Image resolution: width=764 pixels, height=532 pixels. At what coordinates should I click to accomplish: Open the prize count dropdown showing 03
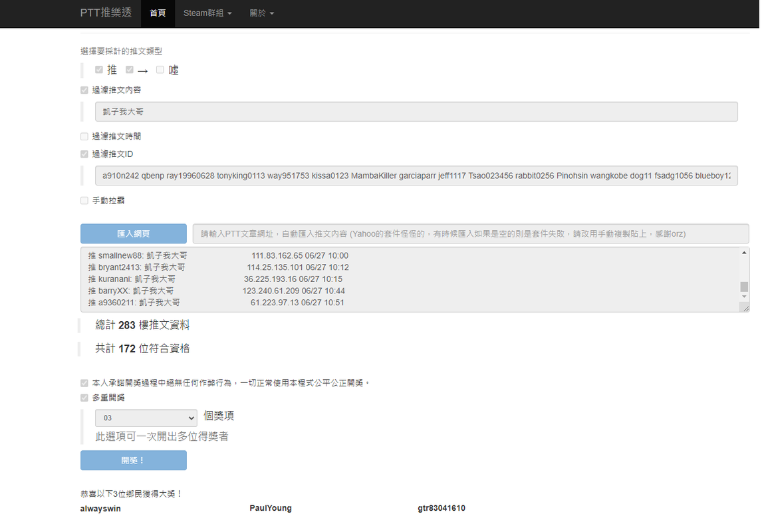click(x=146, y=418)
